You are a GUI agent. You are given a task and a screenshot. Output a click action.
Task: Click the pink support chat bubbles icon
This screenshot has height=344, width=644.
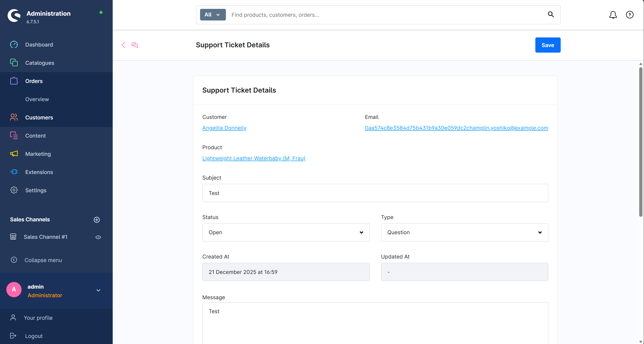pos(135,45)
